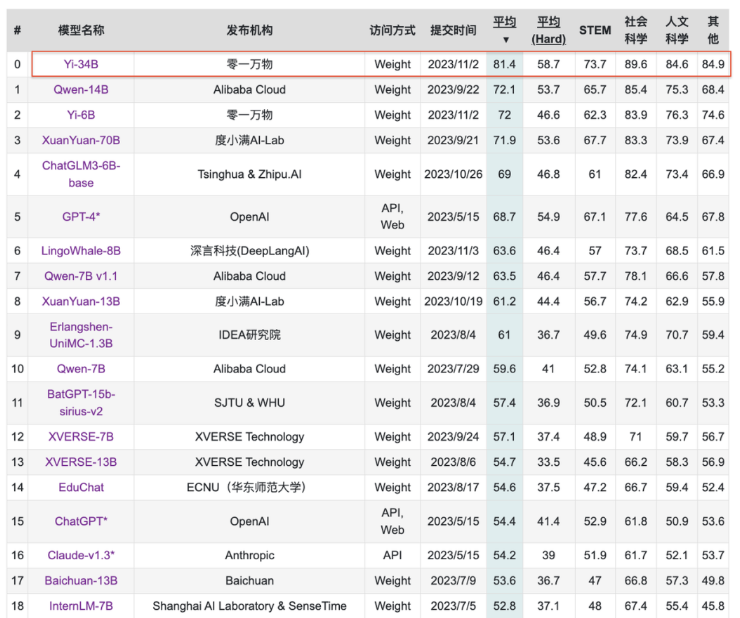This screenshot has width=740, height=618.
Task: Open the XVERSE-7B model link
Action: coord(81,437)
